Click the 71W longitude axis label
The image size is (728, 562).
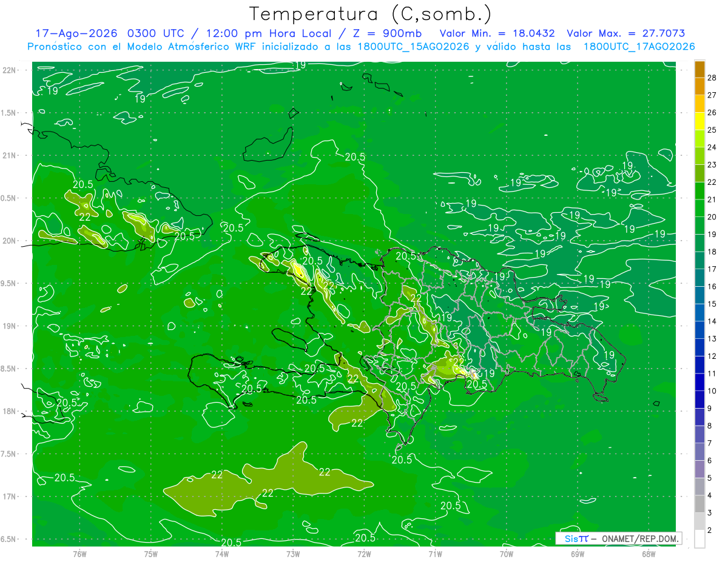435,554
